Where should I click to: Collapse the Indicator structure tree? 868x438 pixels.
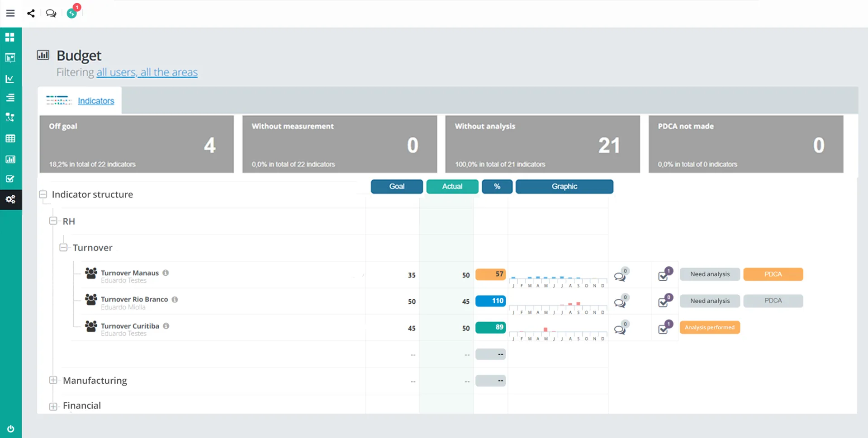tap(43, 194)
